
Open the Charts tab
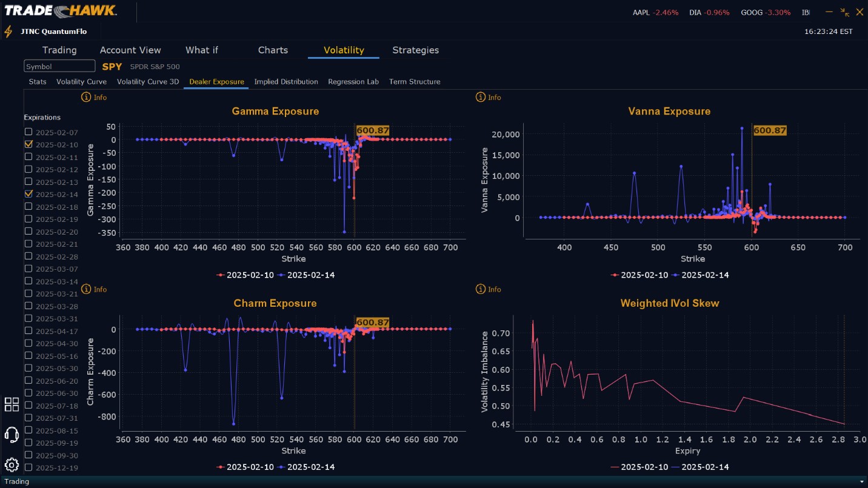coord(273,50)
